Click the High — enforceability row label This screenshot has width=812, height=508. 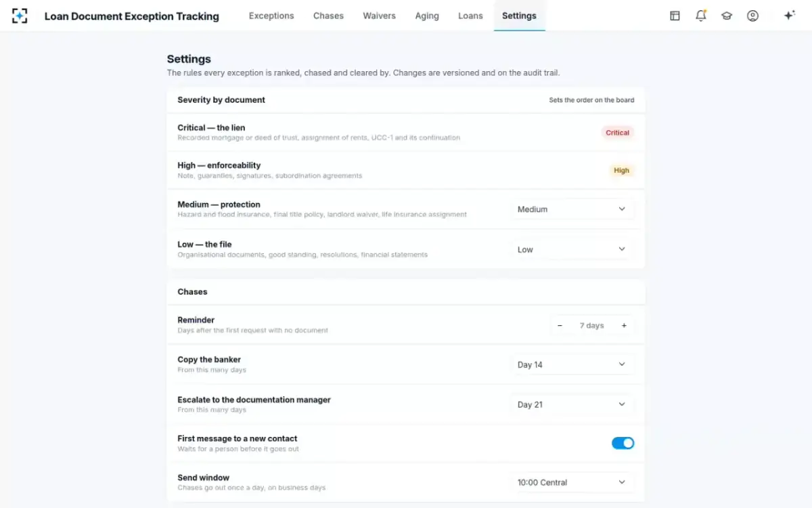coord(219,165)
